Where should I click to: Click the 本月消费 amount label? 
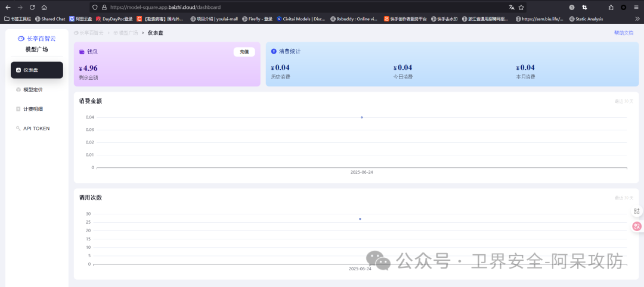click(x=525, y=77)
